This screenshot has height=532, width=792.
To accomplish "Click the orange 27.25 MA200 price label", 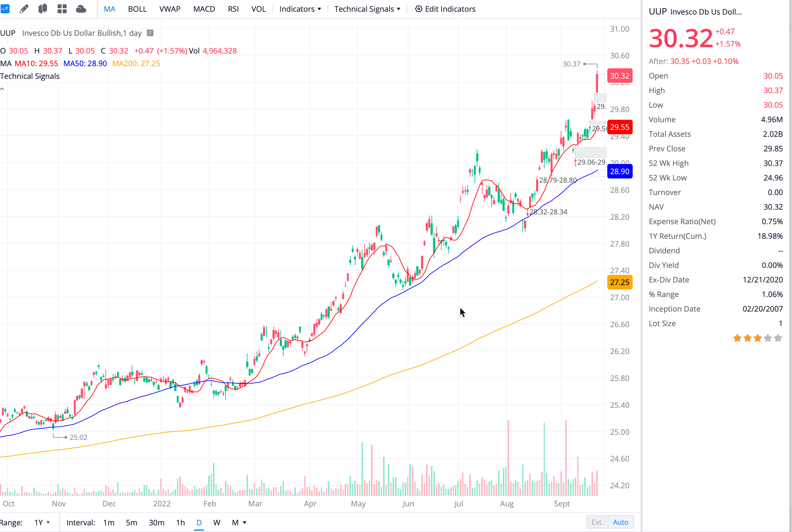I will click(619, 282).
